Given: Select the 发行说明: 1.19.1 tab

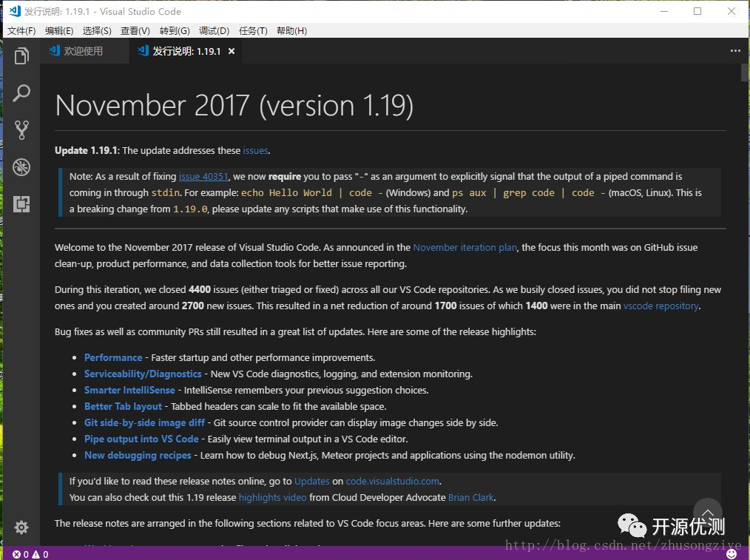Looking at the screenshot, I should point(186,51).
